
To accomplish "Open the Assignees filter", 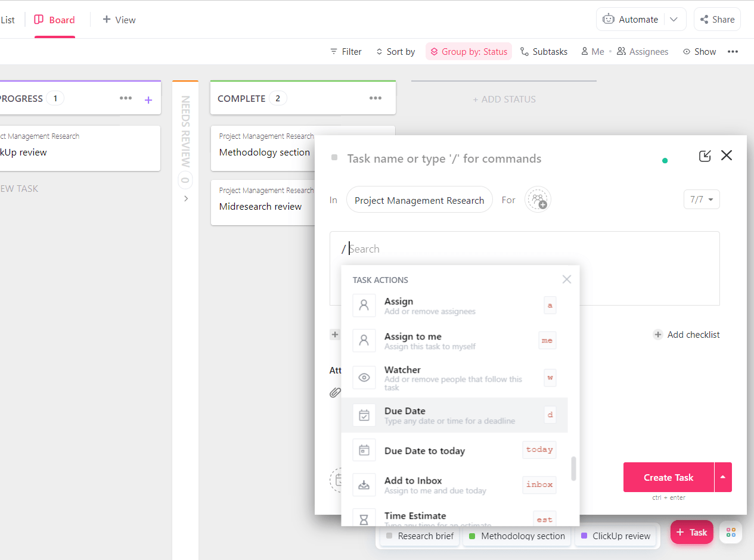I will point(643,52).
